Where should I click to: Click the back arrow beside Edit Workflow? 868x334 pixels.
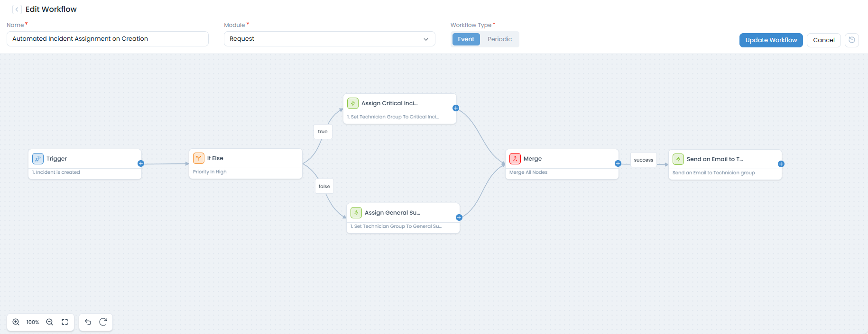pos(17,9)
